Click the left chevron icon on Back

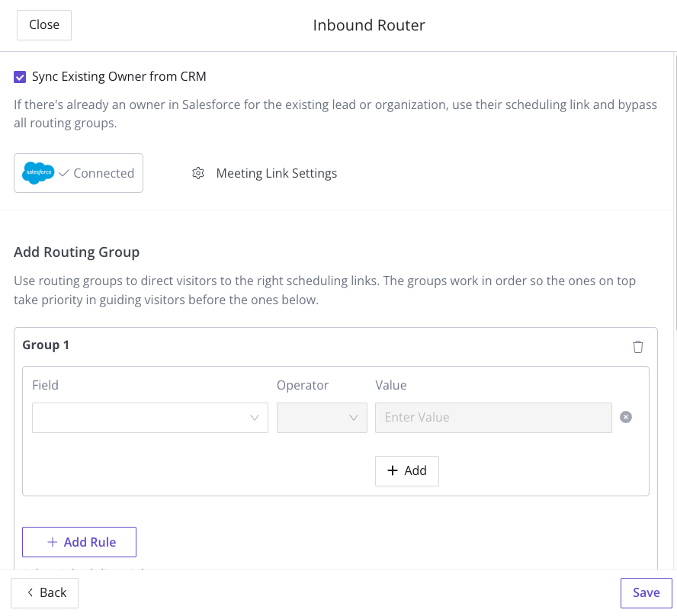(x=30, y=592)
